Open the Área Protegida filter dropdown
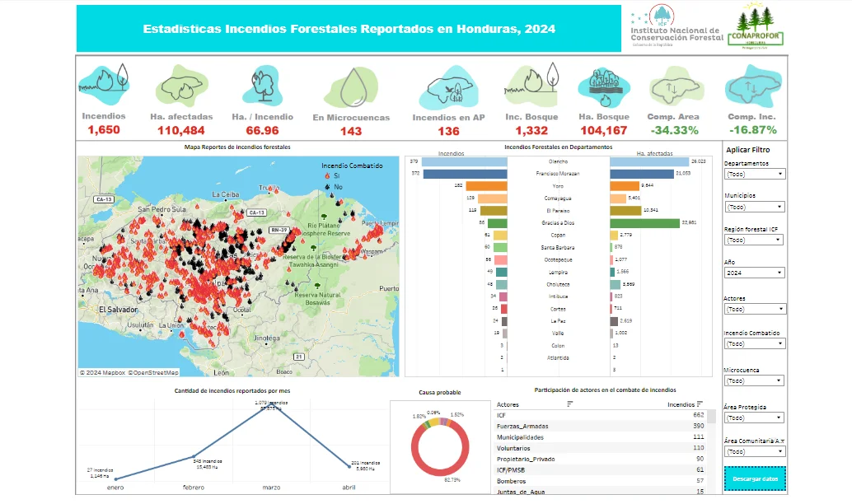 click(754, 418)
